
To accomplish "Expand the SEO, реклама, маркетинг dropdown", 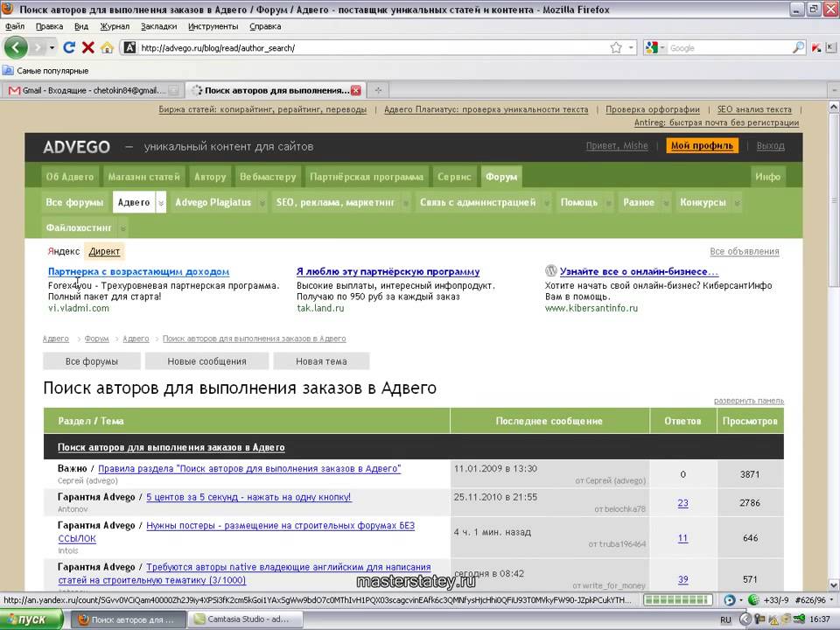I will coord(406,202).
